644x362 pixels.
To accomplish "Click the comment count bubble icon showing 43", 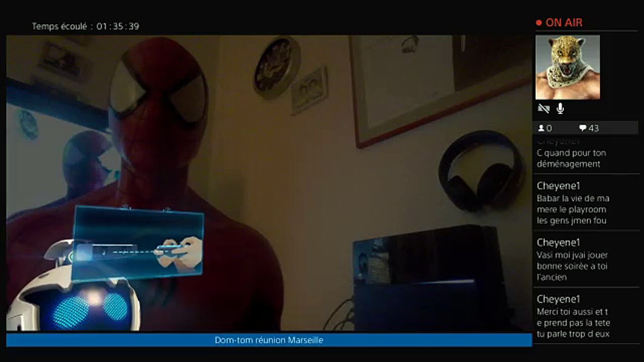I will click(583, 128).
